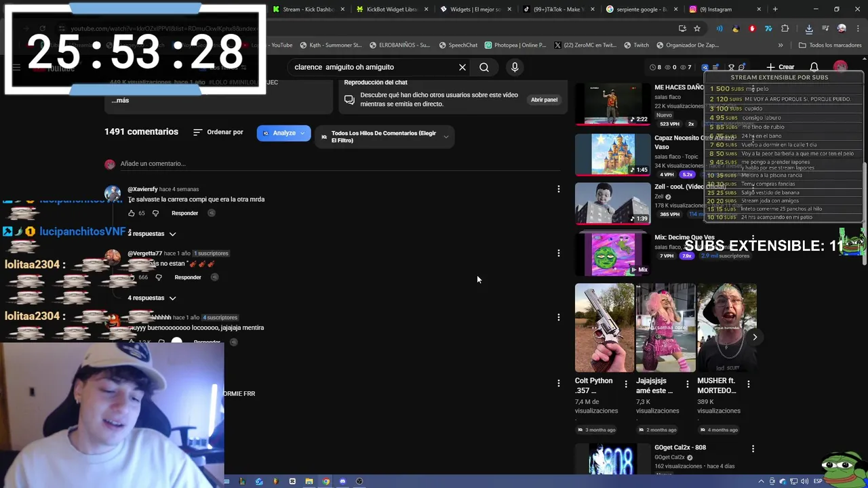This screenshot has width=868, height=488.
Task: Click the Crear button
Action: click(781, 67)
